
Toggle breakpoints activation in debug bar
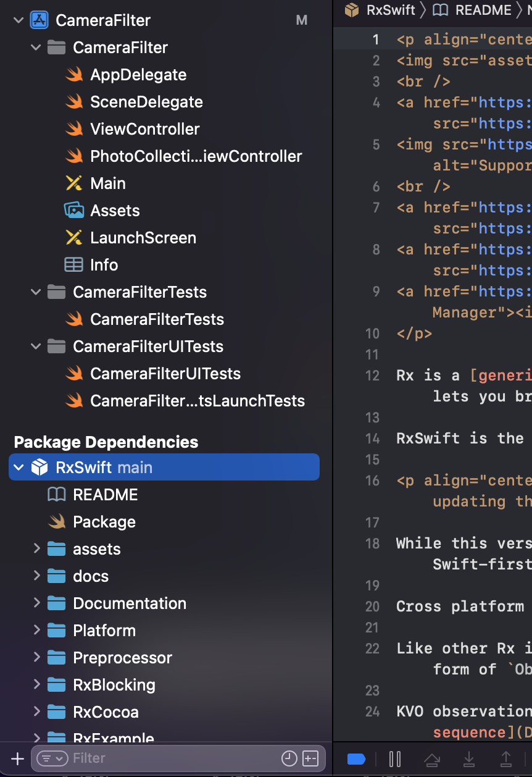pos(357,758)
